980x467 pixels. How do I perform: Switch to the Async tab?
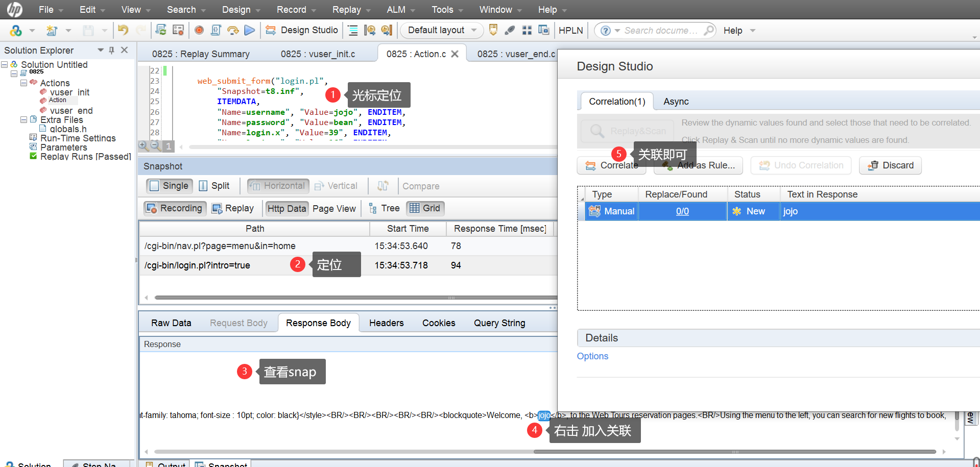676,102
